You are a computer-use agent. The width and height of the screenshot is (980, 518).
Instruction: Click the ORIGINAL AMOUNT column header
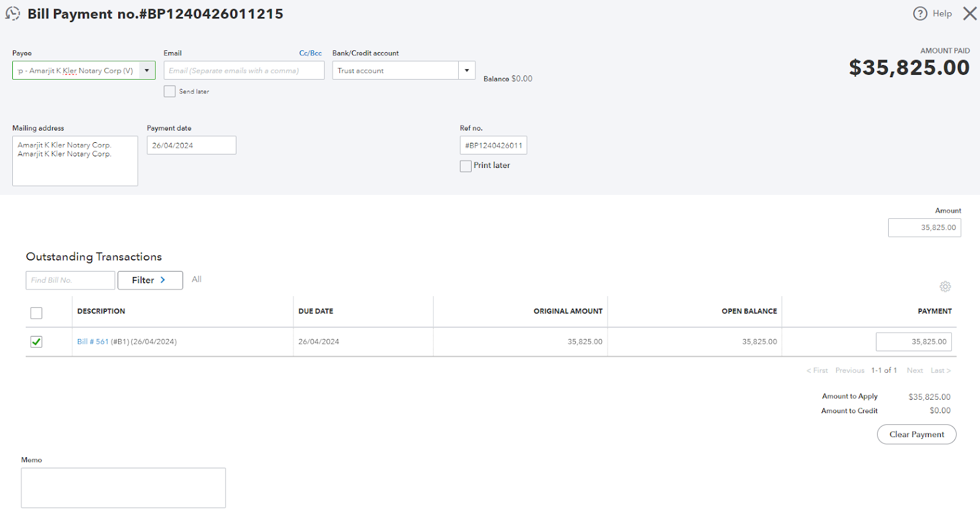click(568, 311)
